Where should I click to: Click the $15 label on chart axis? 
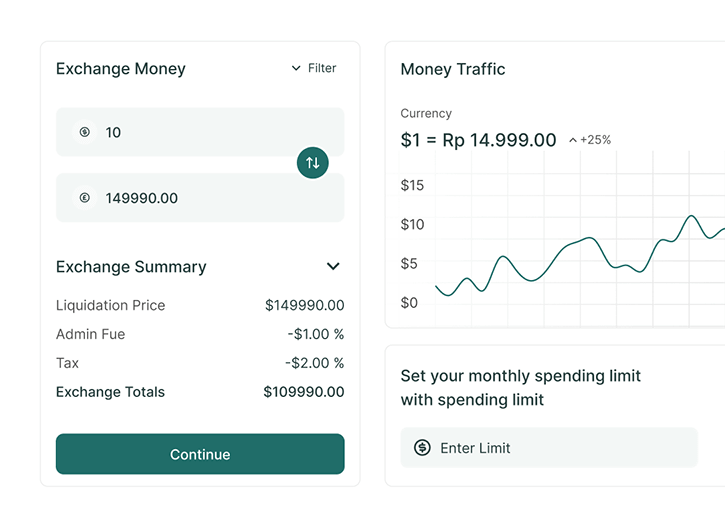412,185
